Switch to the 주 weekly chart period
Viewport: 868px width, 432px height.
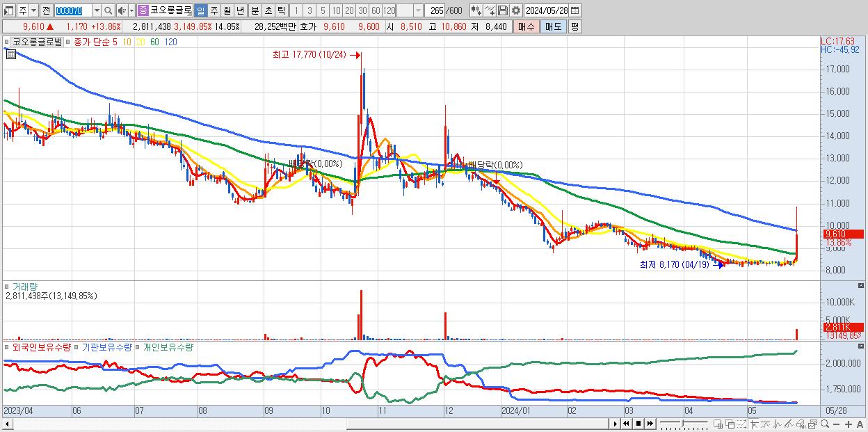[214, 10]
